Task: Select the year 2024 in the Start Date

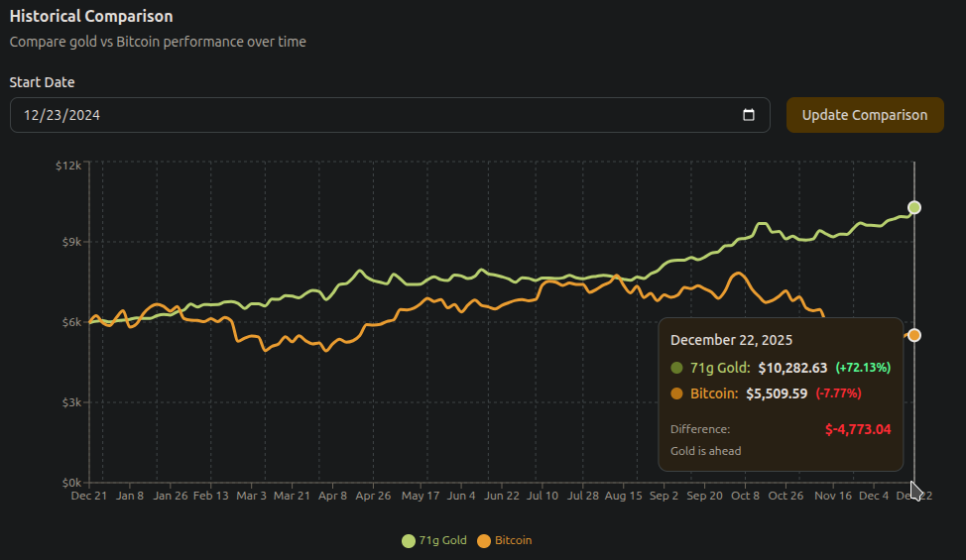Action: pos(83,115)
